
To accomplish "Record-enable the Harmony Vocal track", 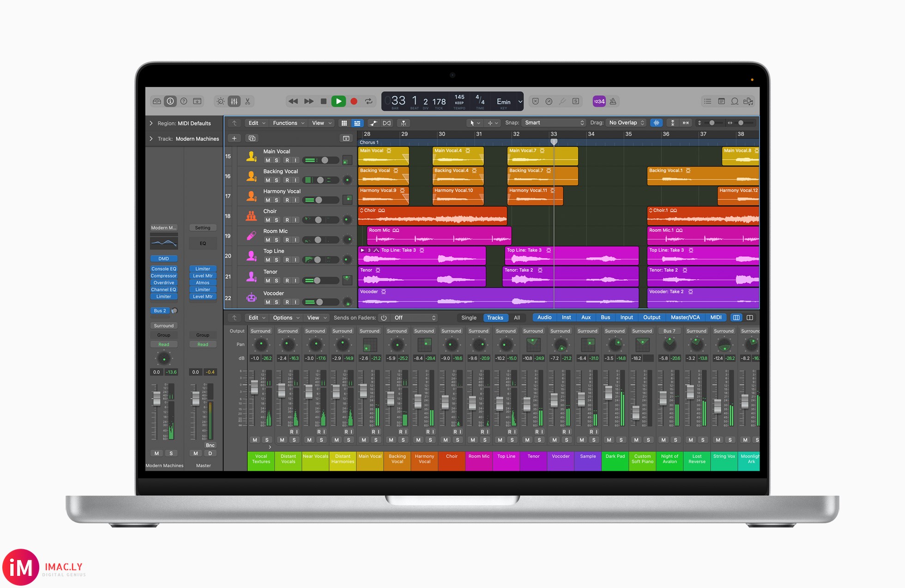I will tap(287, 200).
